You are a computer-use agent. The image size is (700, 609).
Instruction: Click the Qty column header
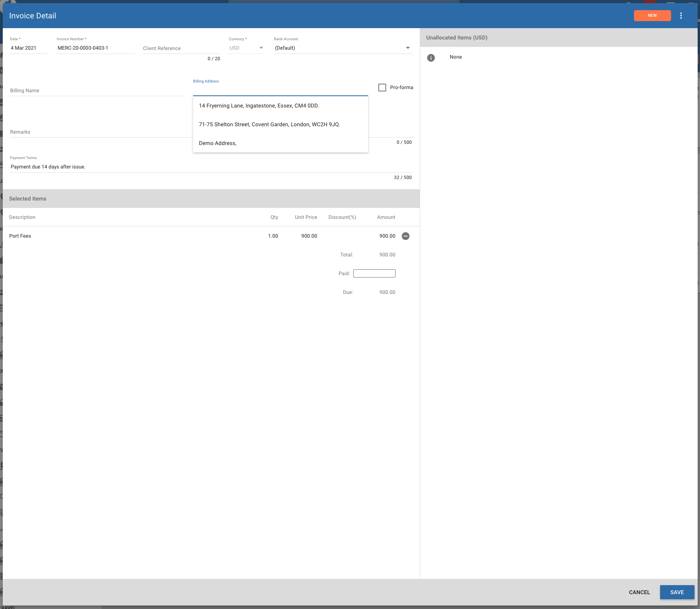coord(274,217)
